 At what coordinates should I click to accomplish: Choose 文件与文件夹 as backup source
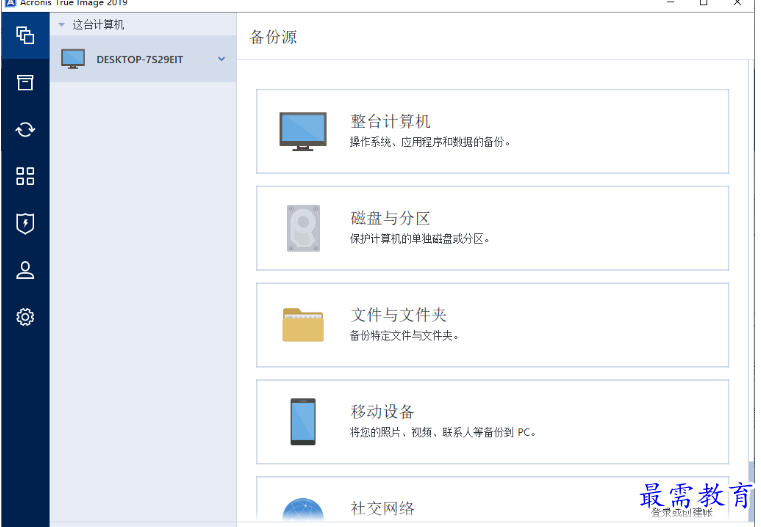point(492,325)
